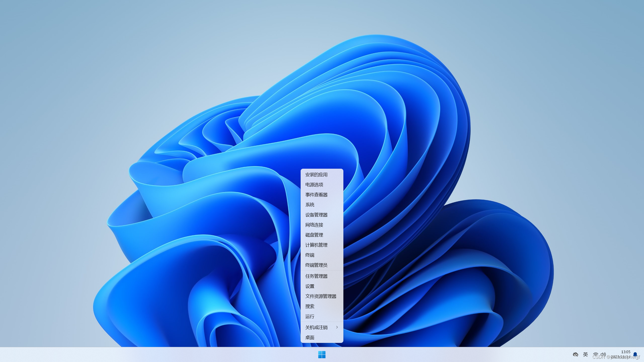Screen dimensions: 644x362
Task: Open 网络连接
Action: tap(322, 225)
